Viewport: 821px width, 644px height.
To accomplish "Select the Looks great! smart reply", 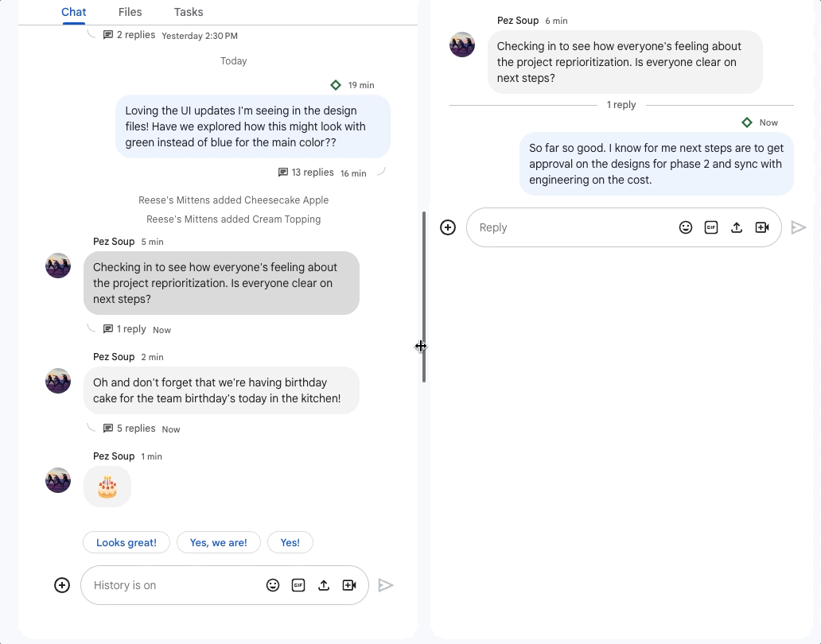I will (126, 542).
